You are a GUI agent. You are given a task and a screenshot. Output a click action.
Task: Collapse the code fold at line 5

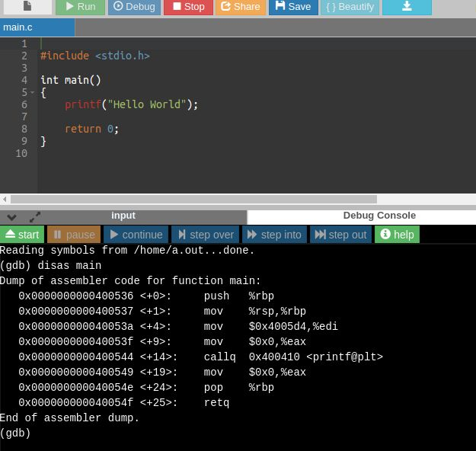[x=33, y=92]
